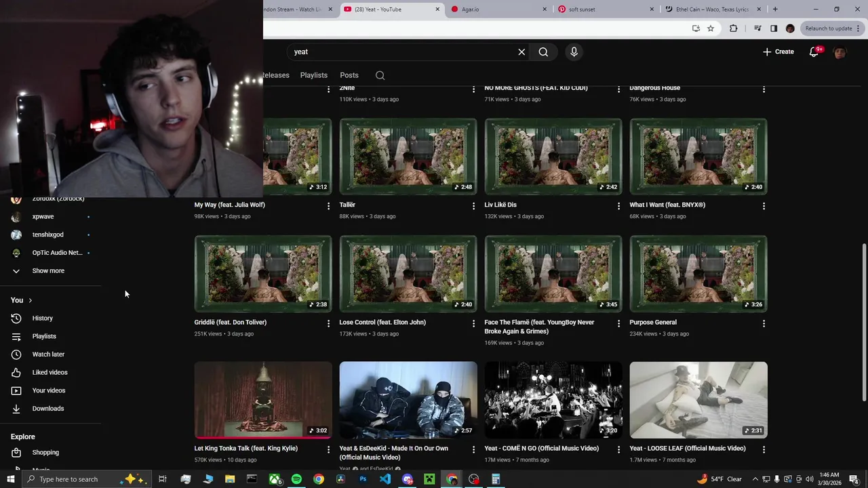Open a new Chrome tab with plus button
The height and width of the screenshot is (488, 868).
tap(775, 9)
